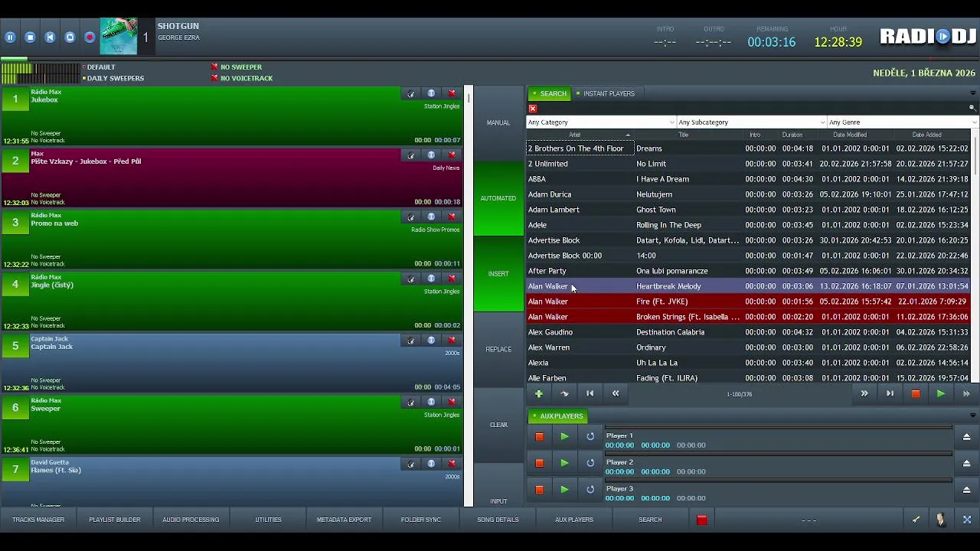Viewport: 980px width, 551px height.
Task: Open the Aux Players panel tab
Action: click(x=557, y=416)
